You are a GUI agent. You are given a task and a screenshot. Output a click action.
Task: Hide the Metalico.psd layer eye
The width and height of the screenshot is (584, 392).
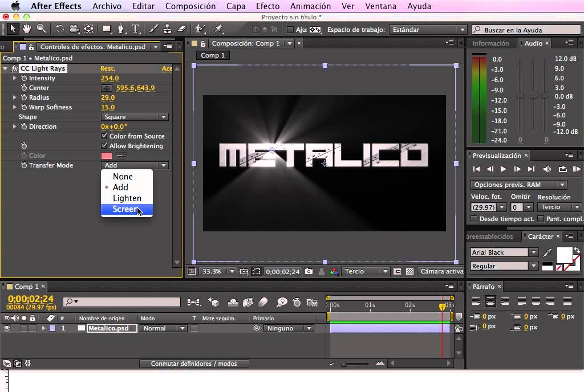(7, 328)
